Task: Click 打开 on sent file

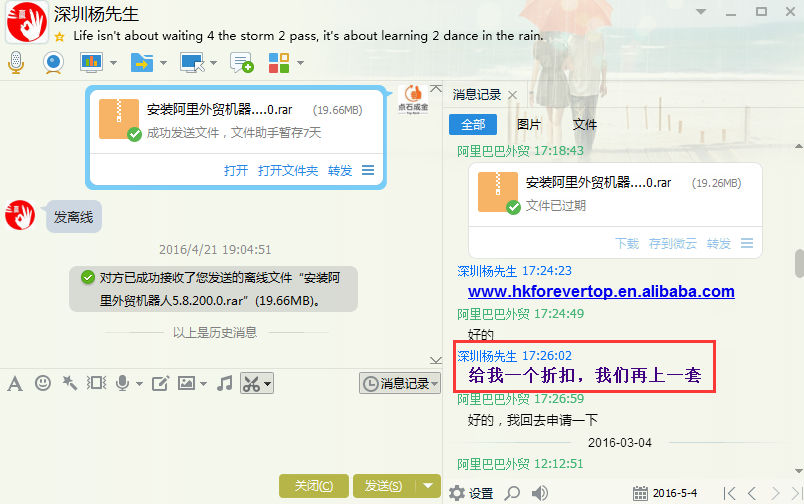Action: tap(236, 170)
